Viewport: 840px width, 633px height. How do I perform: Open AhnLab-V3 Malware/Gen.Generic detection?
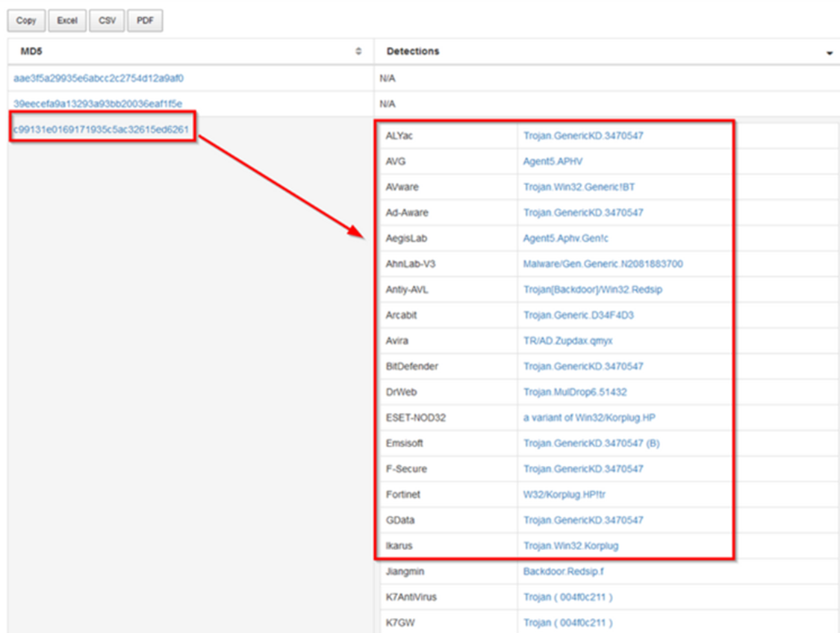[603, 264]
